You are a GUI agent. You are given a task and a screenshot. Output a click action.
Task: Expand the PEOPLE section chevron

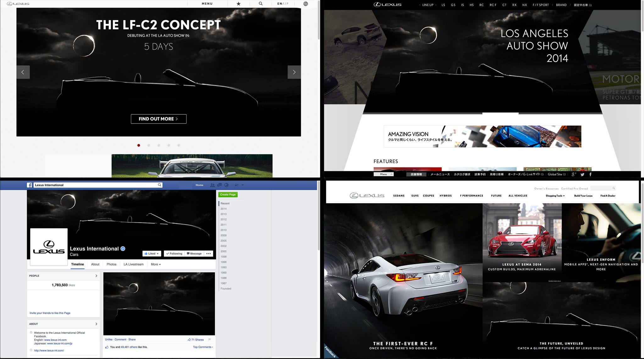(96, 276)
